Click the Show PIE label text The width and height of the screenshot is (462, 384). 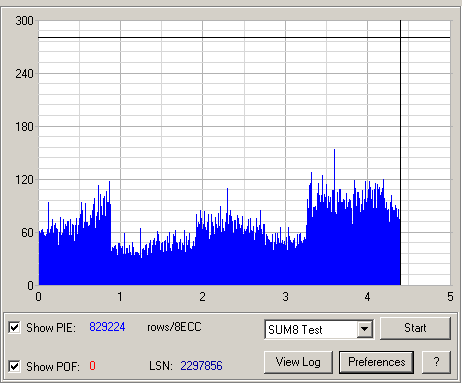point(51,328)
